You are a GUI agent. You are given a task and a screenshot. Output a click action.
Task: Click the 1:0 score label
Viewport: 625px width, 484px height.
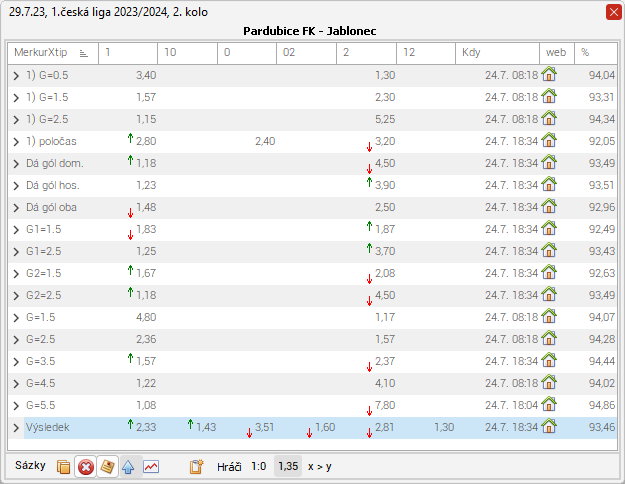259,466
